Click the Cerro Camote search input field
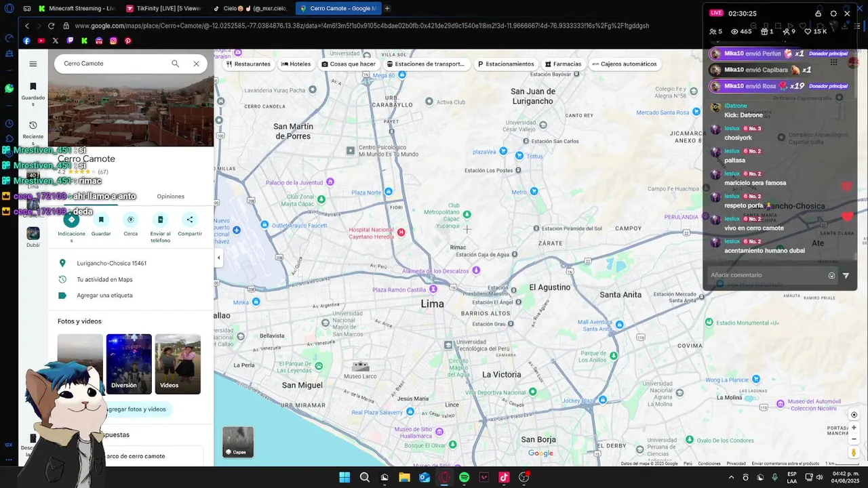The image size is (868, 488). 112,64
